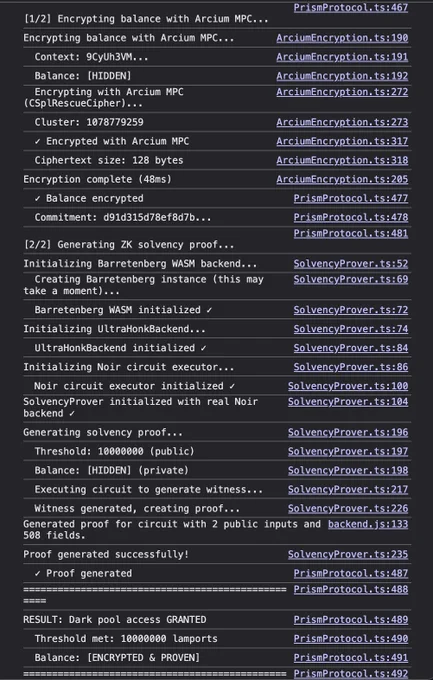
Task: Open SolvencyProver.ts:52 source link
Action: [x=351, y=264]
